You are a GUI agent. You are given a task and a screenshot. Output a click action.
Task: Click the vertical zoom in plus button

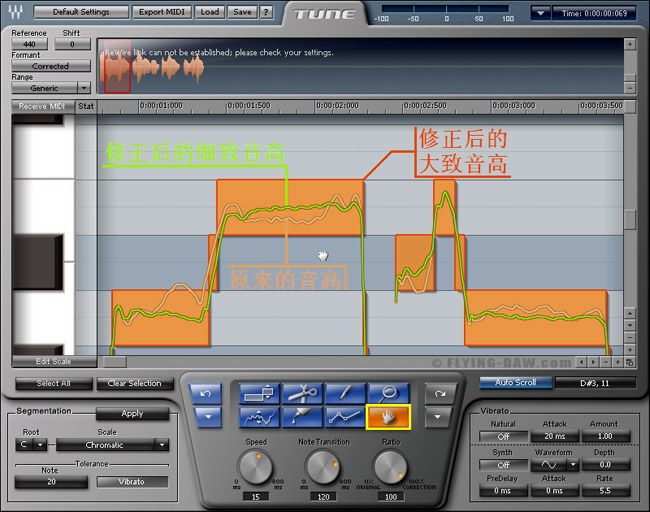[630, 349]
